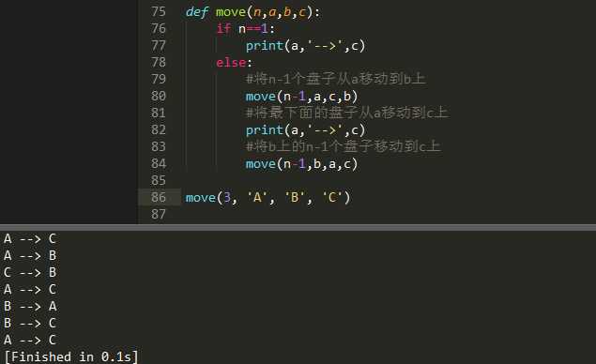This screenshot has width=596, height=364.
Task: Click the 'B' string argument on line 86
Action: tap(295, 198)
